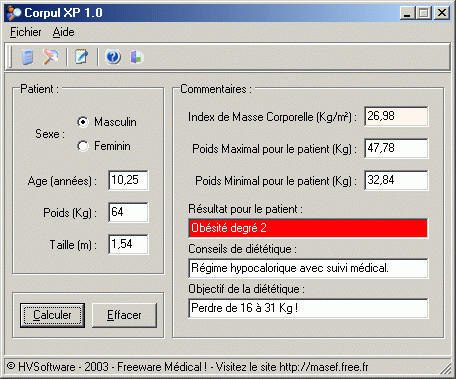Click the calculator toolbar icon
This screenshot has width=456, height=379.
(27, 57)
